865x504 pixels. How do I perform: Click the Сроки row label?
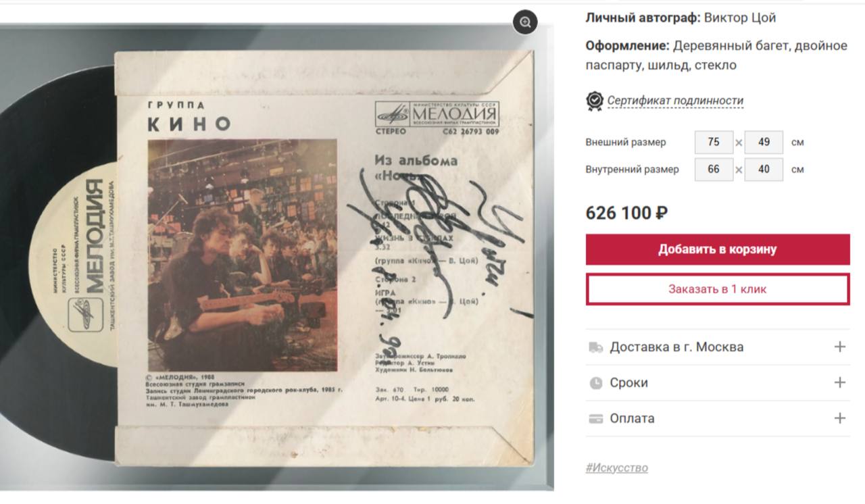[x=628, y=383]
